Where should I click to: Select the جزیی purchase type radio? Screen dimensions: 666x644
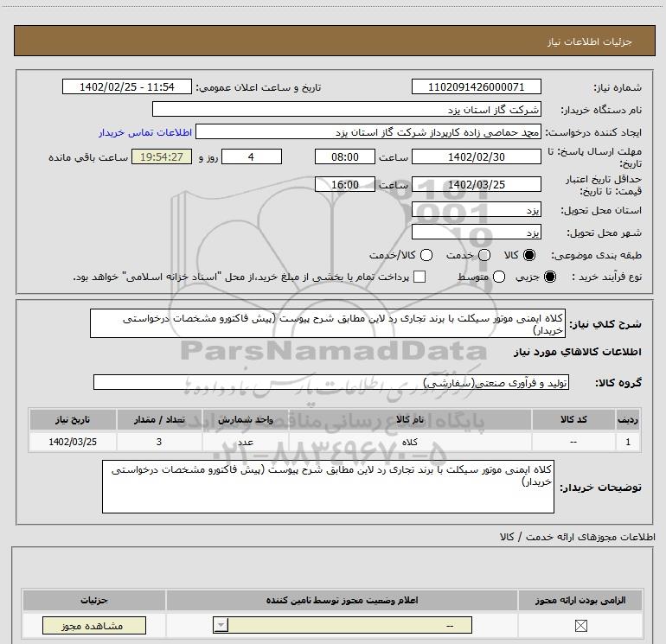tap(550, 277)
